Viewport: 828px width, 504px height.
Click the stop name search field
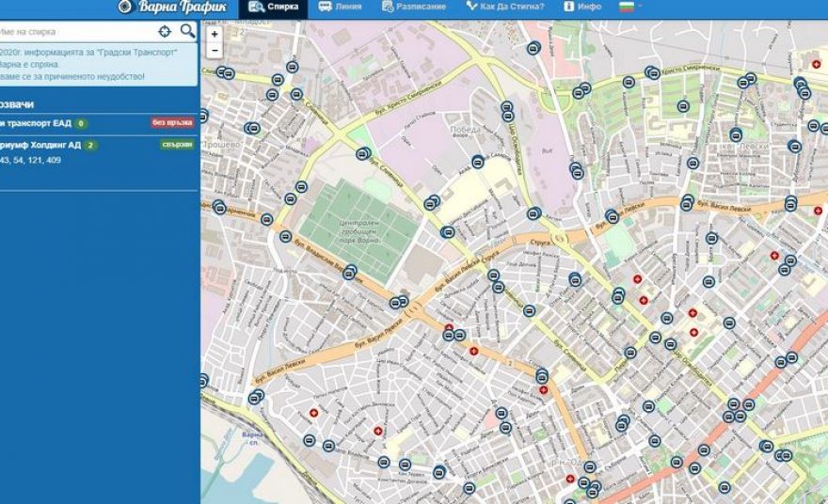75,31
